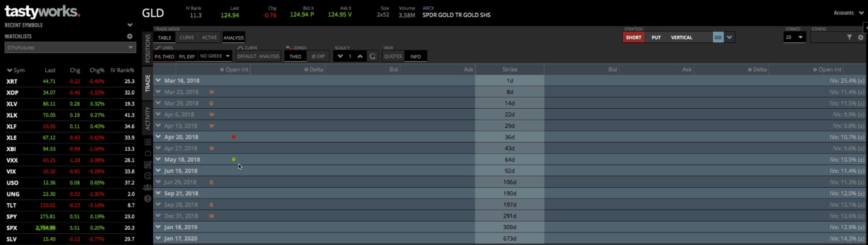The height and width of the screenshot is (245, 868).
Task: Switch view to INFO
Action: point(415,56)
